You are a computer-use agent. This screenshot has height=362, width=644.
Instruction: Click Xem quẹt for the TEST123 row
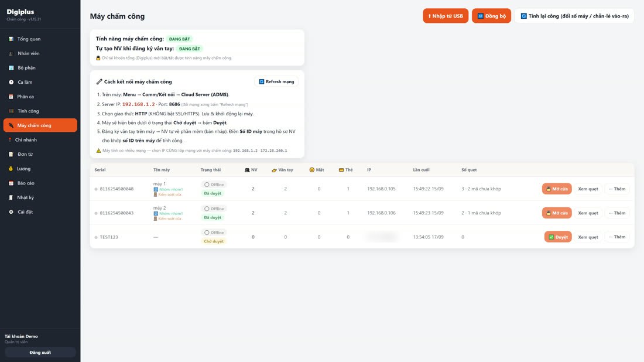click(588, 237)
